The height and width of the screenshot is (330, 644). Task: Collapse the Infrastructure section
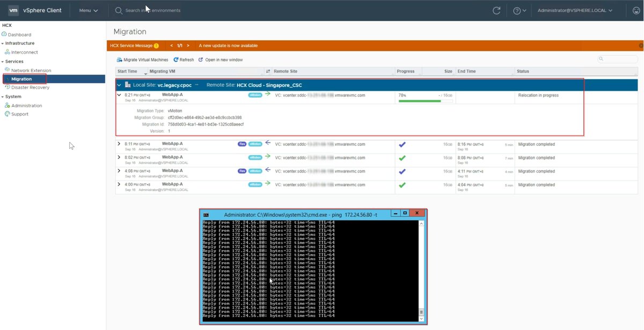click(3, 43)
